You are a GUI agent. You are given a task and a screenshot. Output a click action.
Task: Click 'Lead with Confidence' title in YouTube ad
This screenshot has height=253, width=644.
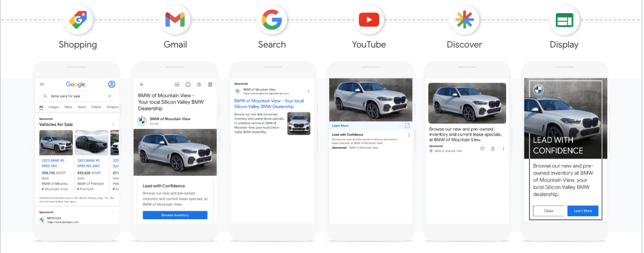[347, 135]
